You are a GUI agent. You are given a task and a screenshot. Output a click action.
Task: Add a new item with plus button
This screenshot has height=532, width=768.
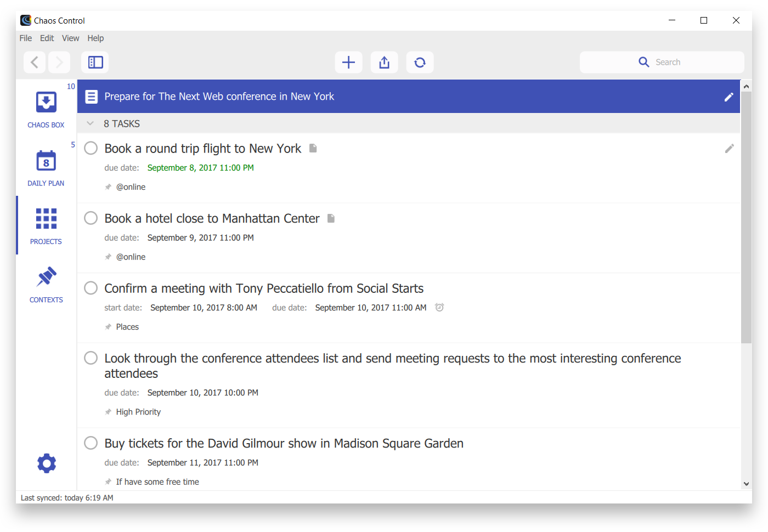(348, 63)
